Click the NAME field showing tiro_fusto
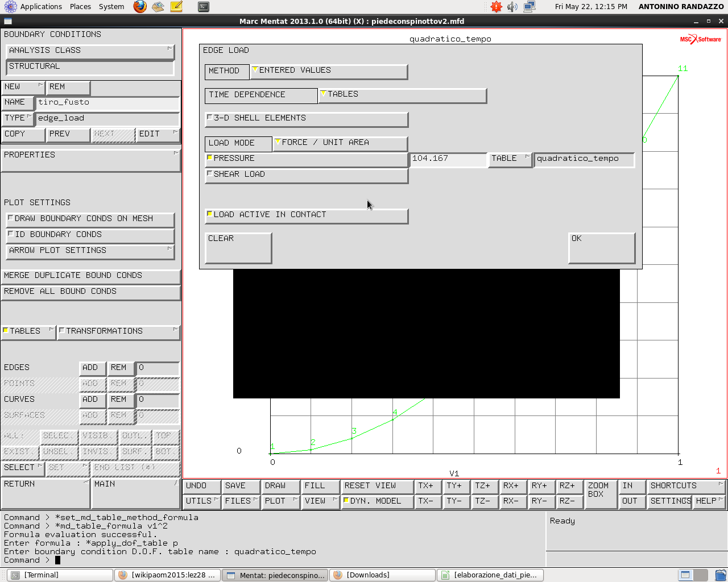The height and width of the screenshot is (582, 728). coord(107,103)
